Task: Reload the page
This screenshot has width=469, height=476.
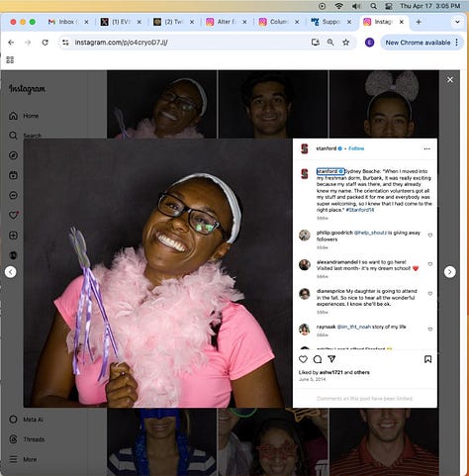Action: pos(46,43)
